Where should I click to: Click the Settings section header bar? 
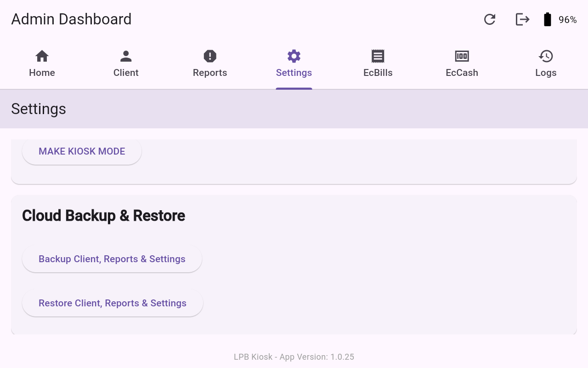pyautogui.click(x=294, y=109)
